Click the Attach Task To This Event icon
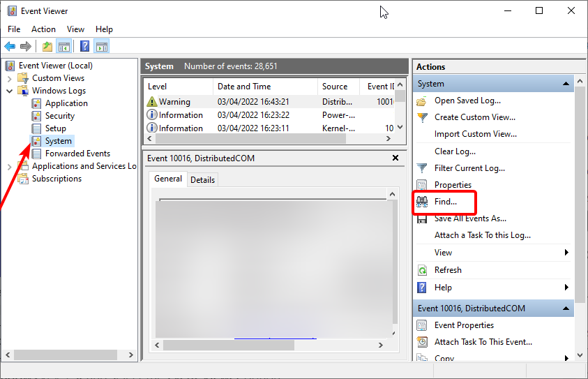The width and height of the screenshot is (588, 379). 422,342
